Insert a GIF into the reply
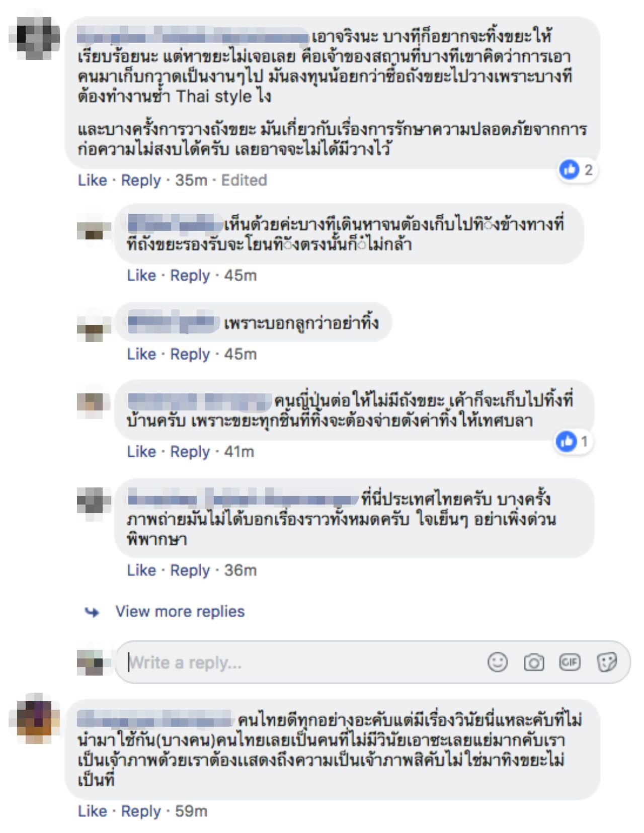The height and width of the screenshot is (833, 644). click(x=570, y=662)
